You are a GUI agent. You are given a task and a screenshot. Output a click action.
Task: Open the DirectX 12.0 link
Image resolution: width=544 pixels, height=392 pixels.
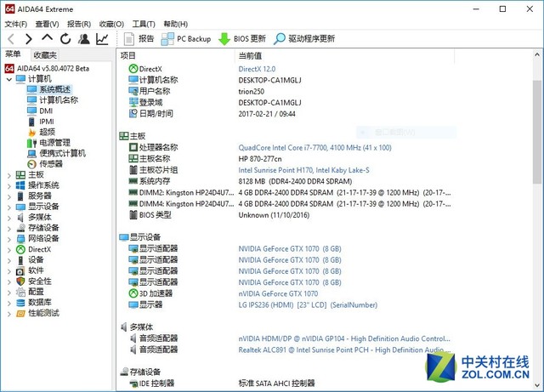pos(257,69)
